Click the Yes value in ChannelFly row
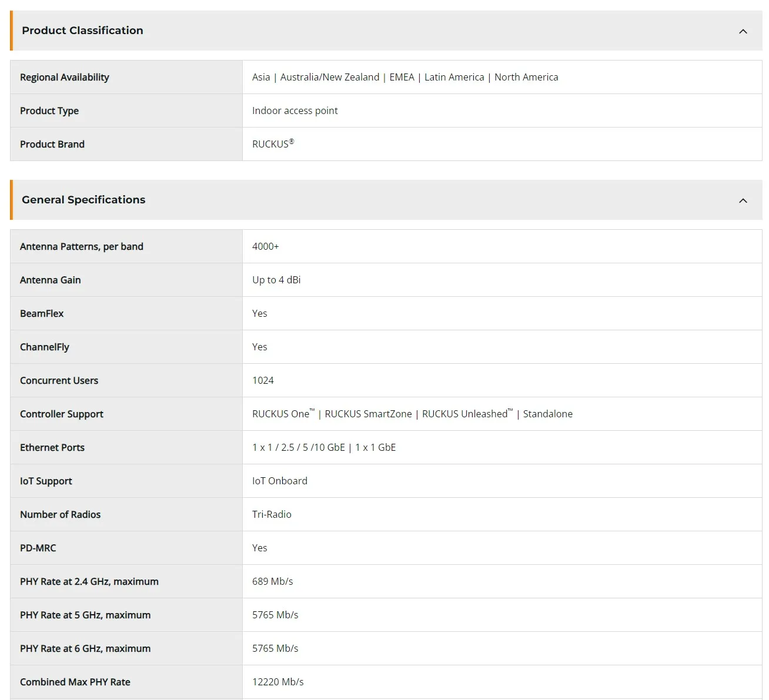Screen dimensions: 769x700 tap(260, 347)
